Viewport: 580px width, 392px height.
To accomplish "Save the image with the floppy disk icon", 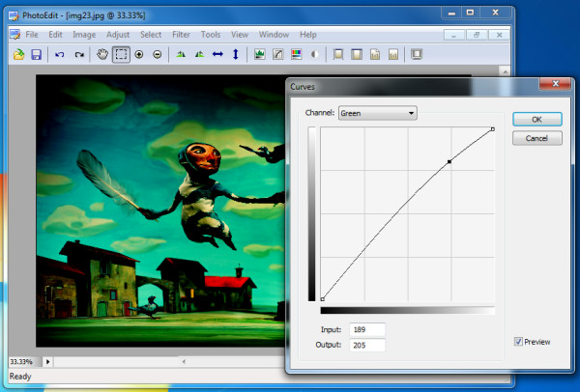I will [37, 55].
